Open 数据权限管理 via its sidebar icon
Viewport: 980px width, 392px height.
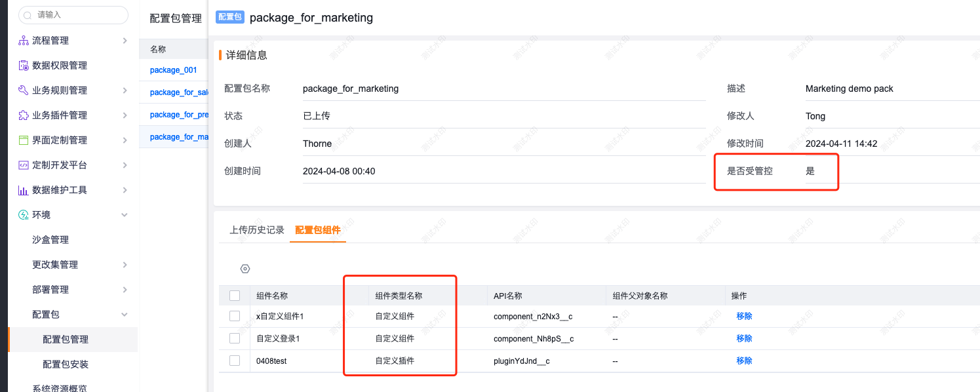tap(21, 65)
